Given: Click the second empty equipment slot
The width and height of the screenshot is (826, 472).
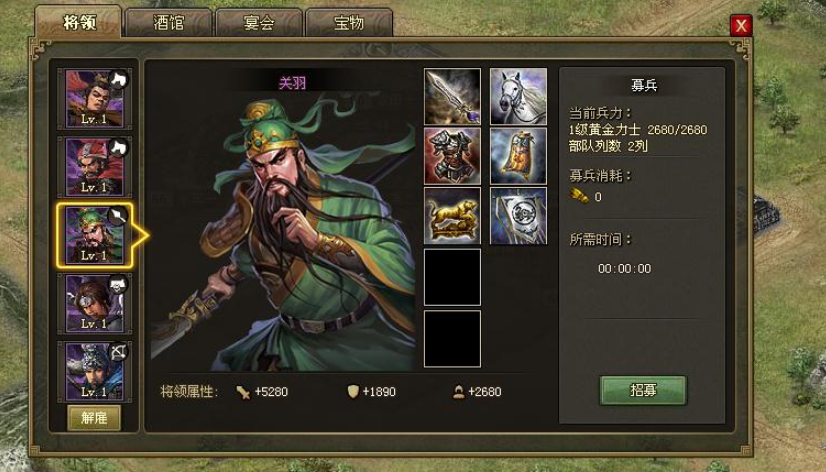Looking at the screenshot, I should 452,339.
